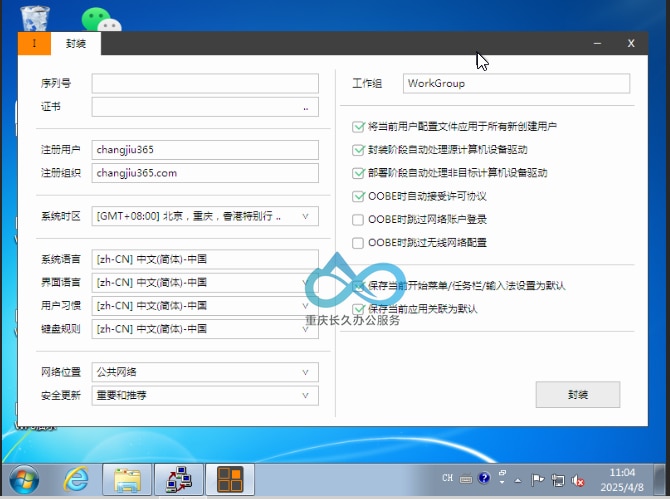670x499 pixels.
Task: Expand the 网络位置 dropdown
Action: (x=305, y=373)
